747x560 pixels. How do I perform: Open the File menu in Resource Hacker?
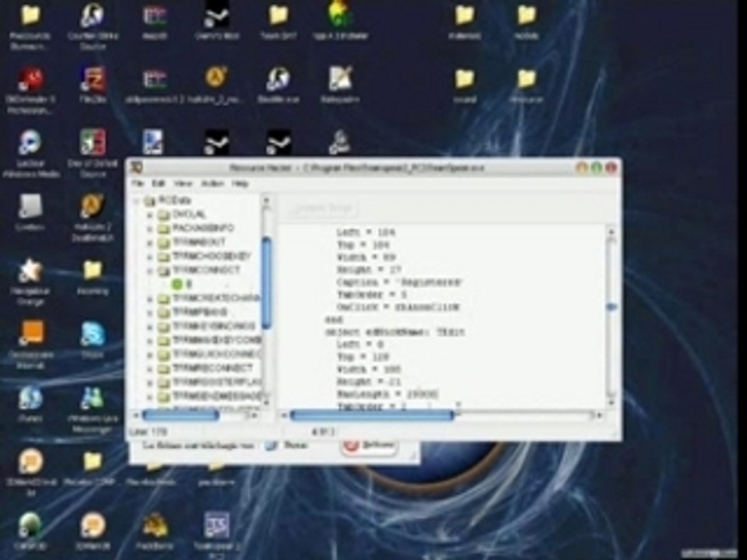click(138, 184)
